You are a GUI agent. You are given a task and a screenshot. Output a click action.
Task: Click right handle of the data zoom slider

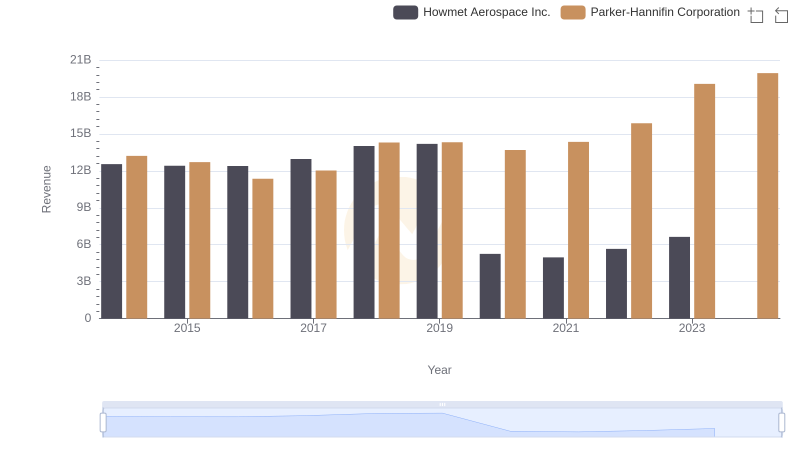tap(782, 423)
